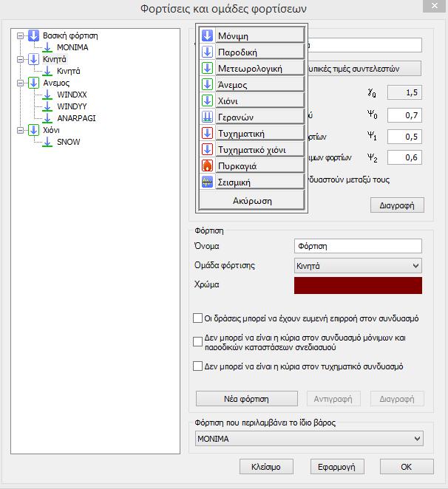Collapse the Ανεμος tree group
This screenshot has height=489, width=448.
20,83
